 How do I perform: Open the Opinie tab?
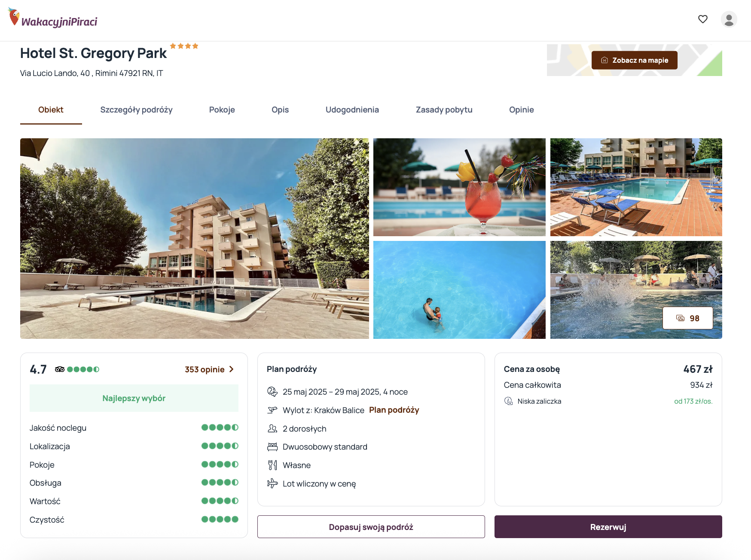coord(521,110)
